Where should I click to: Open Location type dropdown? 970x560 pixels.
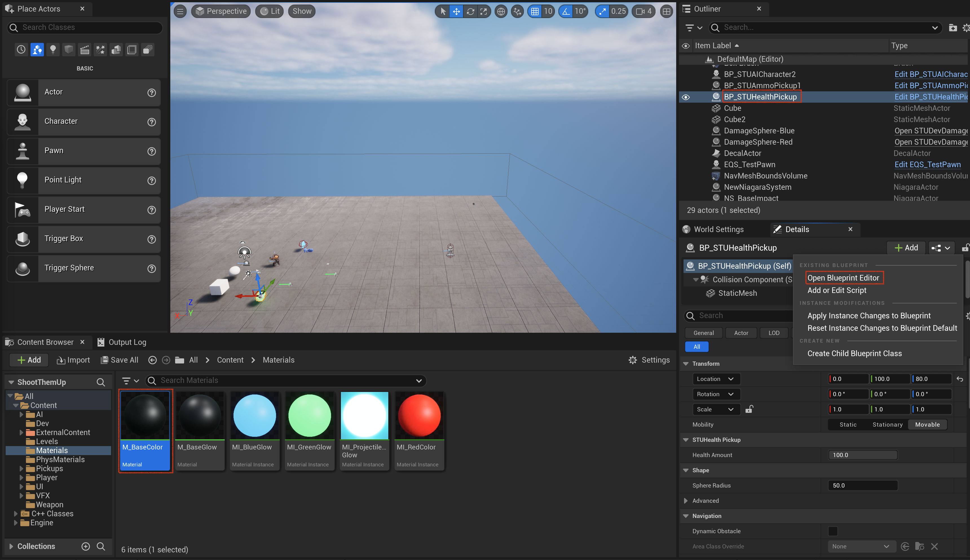pos(716,379)
